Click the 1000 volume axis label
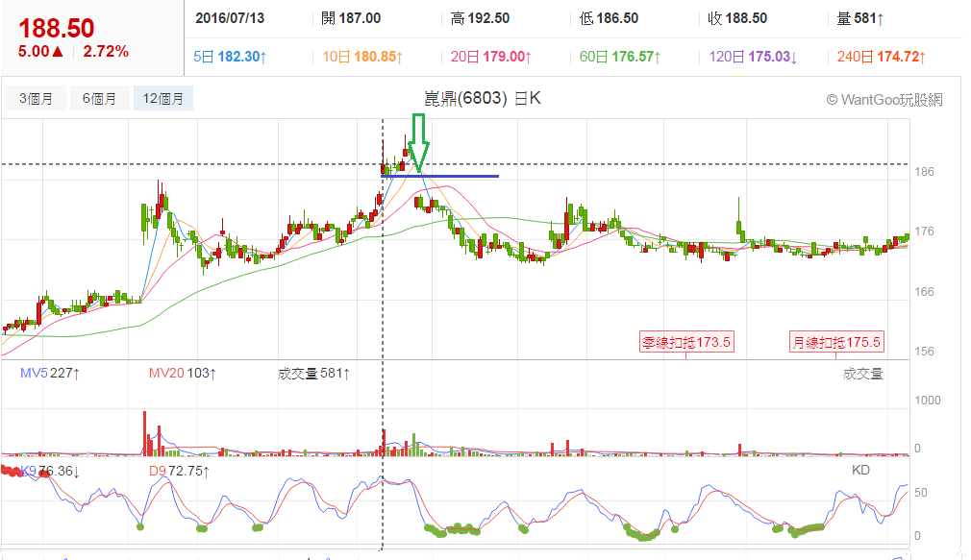The image size is (971, 560). [927, 401]
